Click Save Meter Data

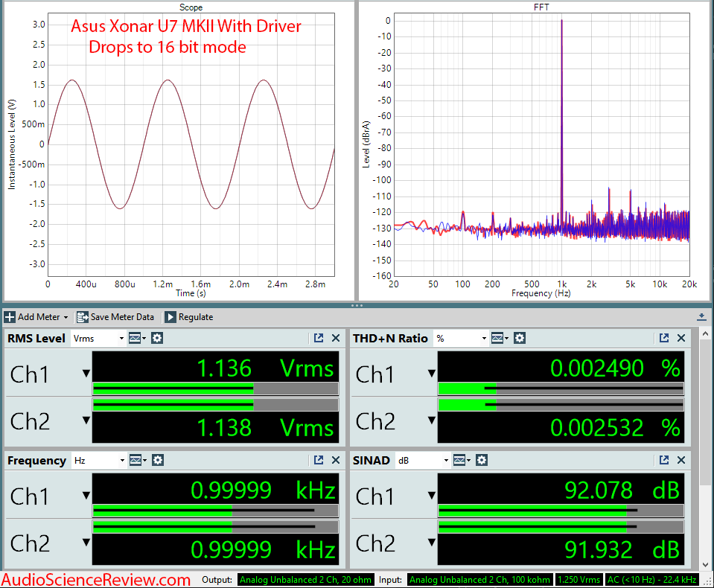click(x=115, y=317)
